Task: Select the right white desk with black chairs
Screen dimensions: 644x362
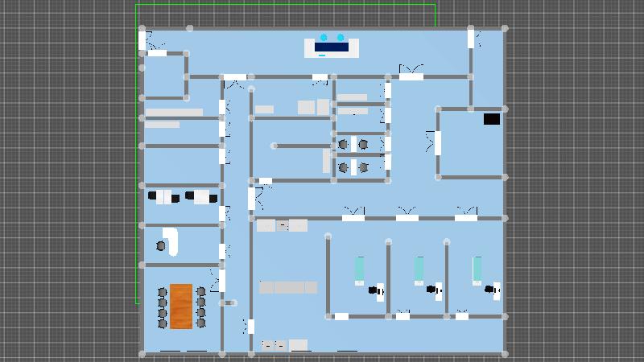Action: click(201, 197)
